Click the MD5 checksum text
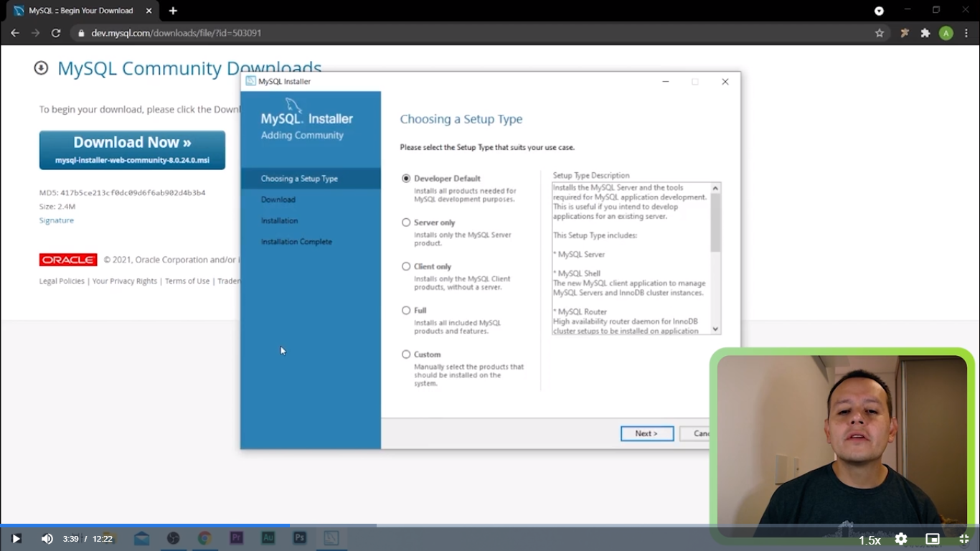Viewport: 980px width, 551px height. coord(123,193)
